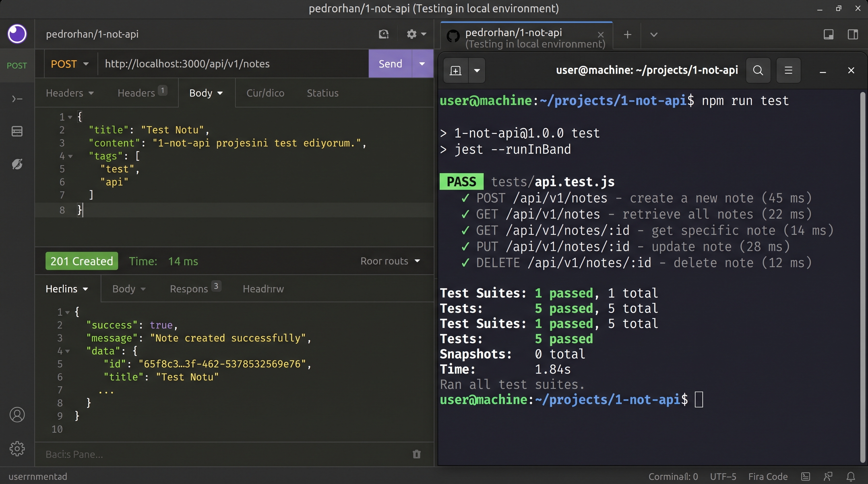Add a new tab with plus icon
Screen dimensions: 868x484
pos(627,34)
